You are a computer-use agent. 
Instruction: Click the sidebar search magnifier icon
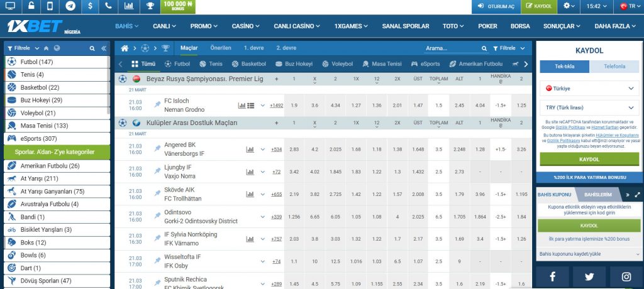[92, 48]
